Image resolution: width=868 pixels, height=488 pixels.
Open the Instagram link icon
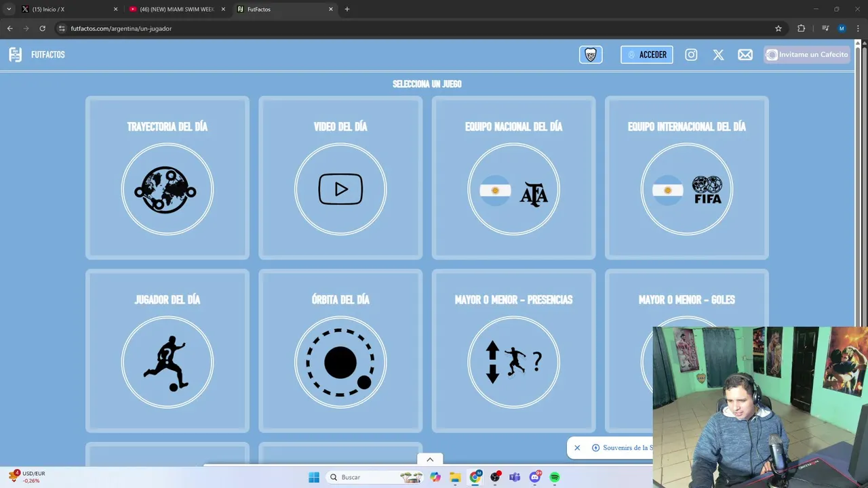pos(691,55)
